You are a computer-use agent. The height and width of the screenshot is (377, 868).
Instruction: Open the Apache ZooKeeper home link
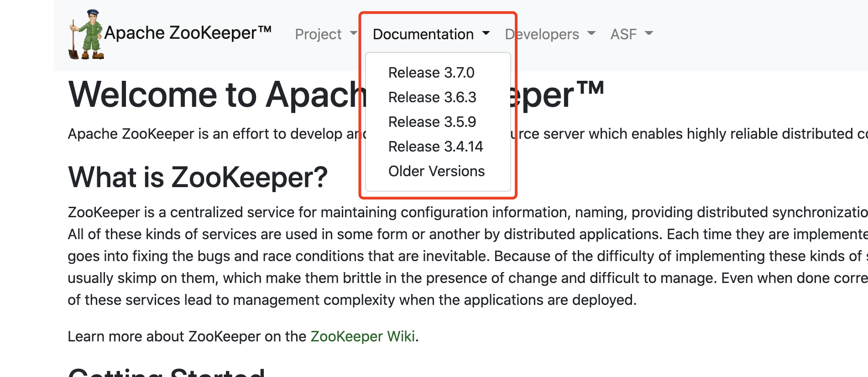188,33
